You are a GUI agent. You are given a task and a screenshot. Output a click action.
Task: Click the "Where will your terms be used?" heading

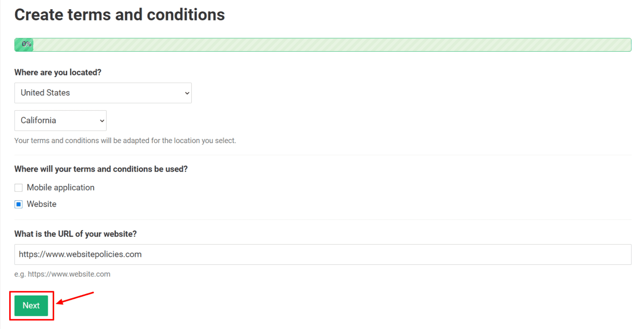tap(101, 169)
